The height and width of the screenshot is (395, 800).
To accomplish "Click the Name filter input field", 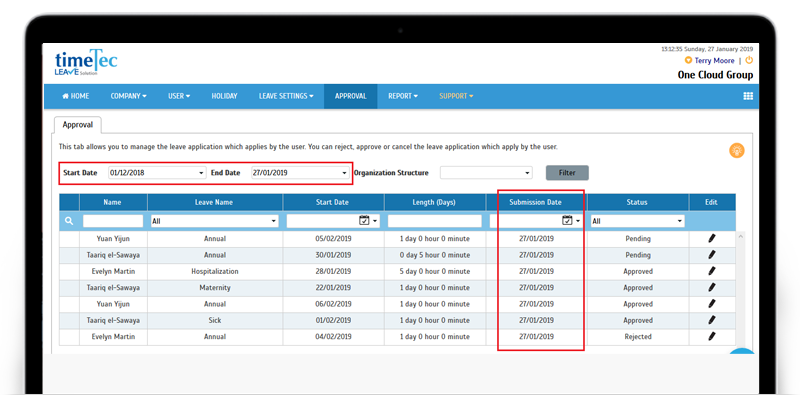I will (x=113, y=221).
